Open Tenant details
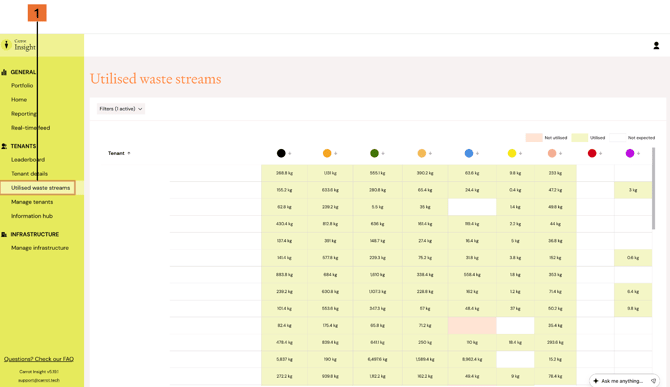The image size is (670, 387). pos(29,173)
